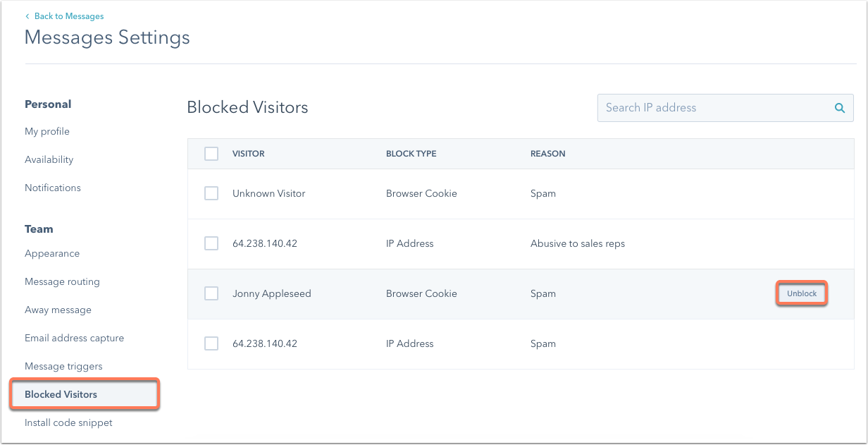868x445 pixels.
Task: Tick the select-all checkbox in table header
Action: click(211, 153)
